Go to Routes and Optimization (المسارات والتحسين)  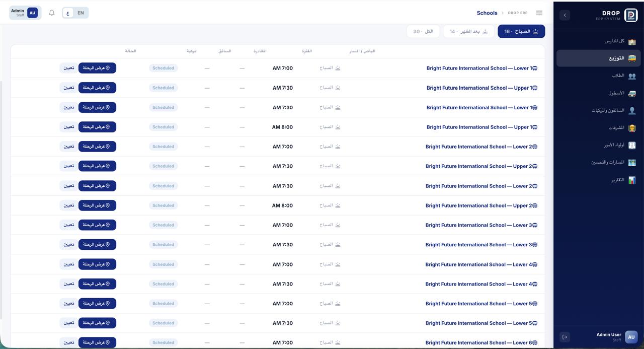(598, 163)
